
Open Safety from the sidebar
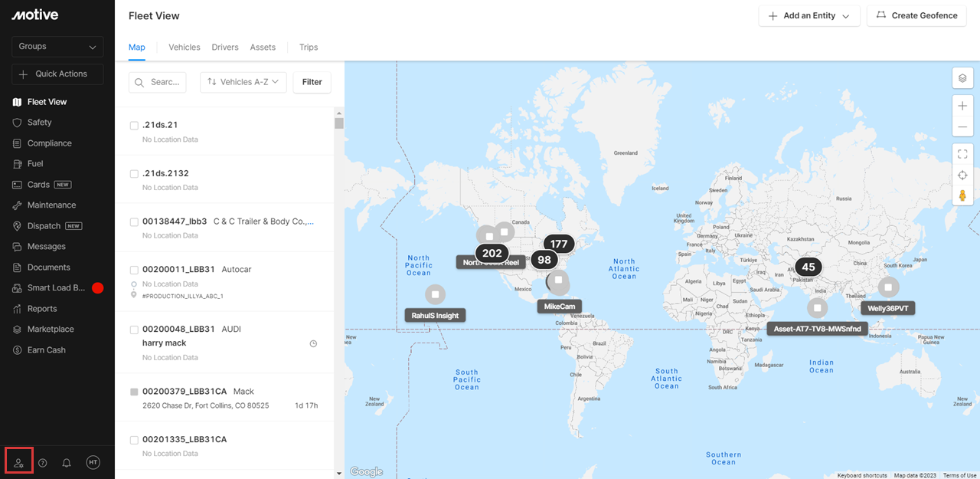pos(40,123)
